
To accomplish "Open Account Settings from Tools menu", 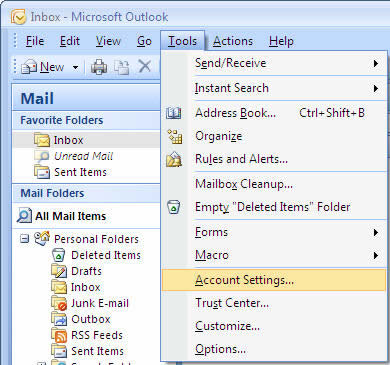I will point(274,280).
